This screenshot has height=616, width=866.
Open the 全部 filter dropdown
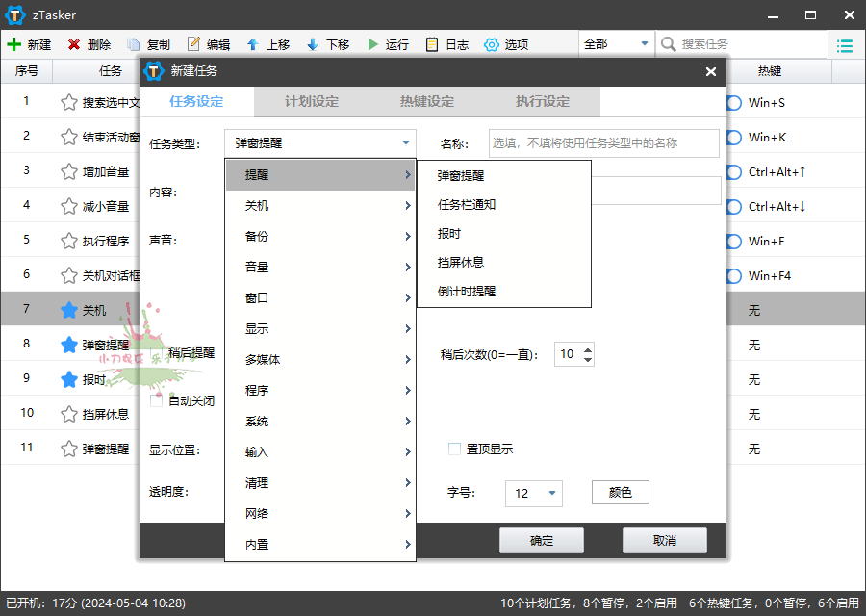pos(617,43)
